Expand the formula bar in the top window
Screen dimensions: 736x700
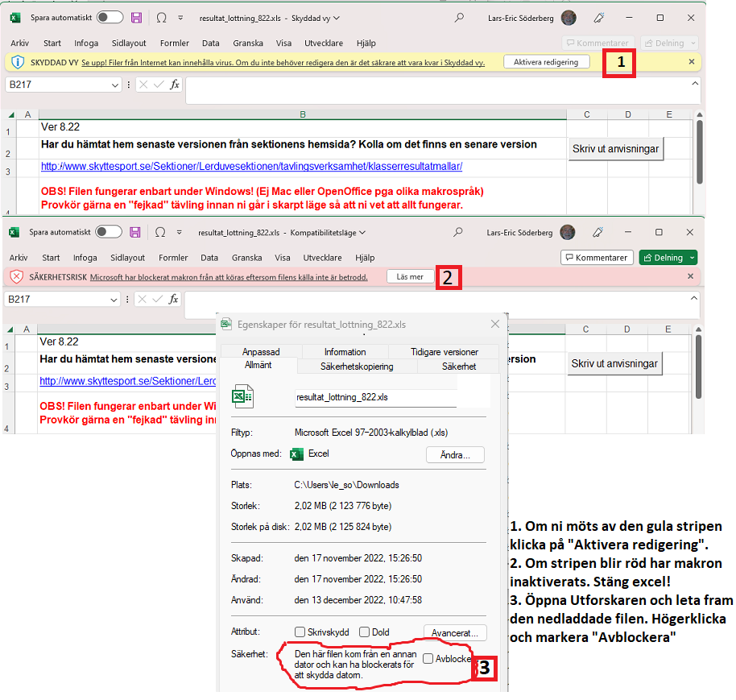coord(694,83)
